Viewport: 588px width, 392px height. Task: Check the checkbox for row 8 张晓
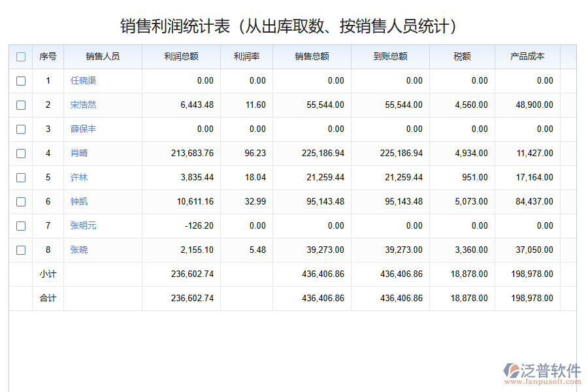click(x=21, y=250)
